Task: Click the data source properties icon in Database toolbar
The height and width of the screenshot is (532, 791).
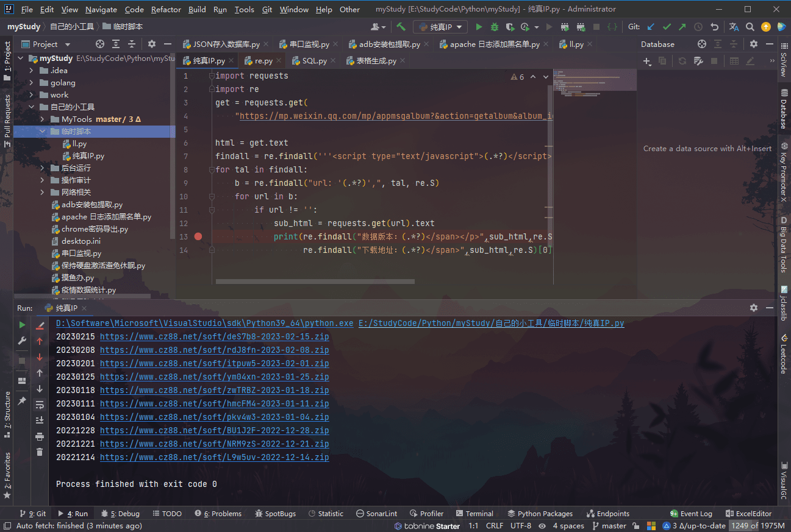Action: click(698, 61)
